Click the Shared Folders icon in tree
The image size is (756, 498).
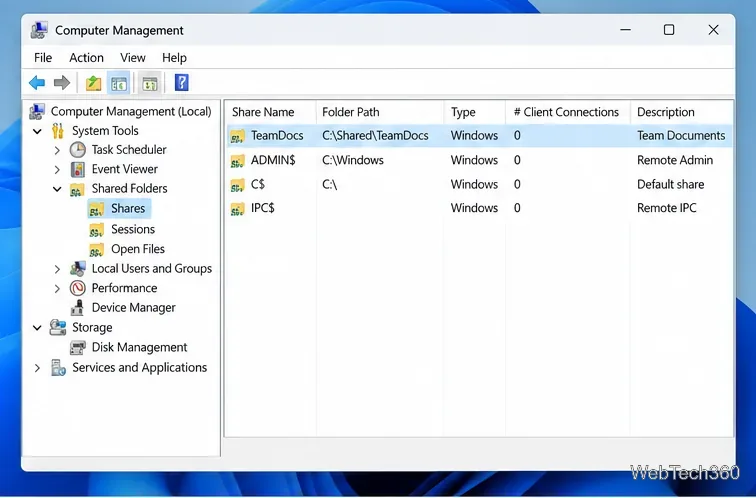click(x=77, y=189)
